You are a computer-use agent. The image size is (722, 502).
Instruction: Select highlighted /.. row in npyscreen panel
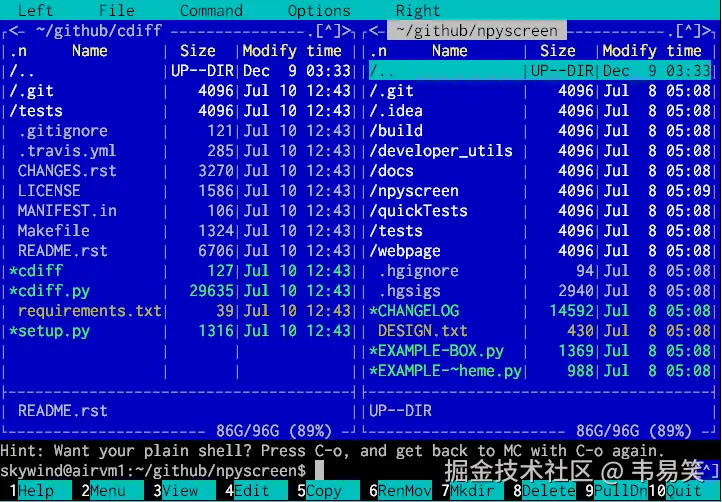[540, 70]
